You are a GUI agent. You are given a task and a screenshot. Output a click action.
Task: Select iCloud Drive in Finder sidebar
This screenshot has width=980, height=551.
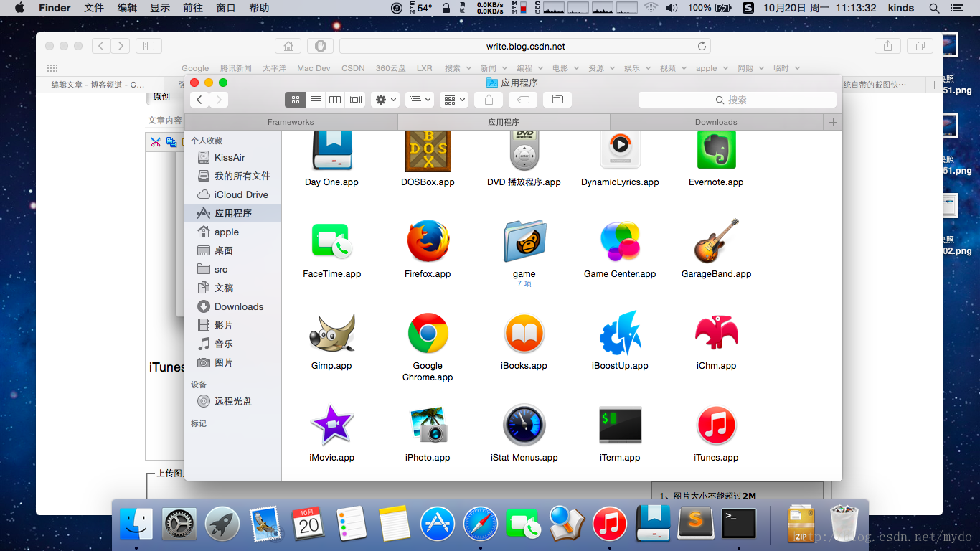[x=233, y=194]
